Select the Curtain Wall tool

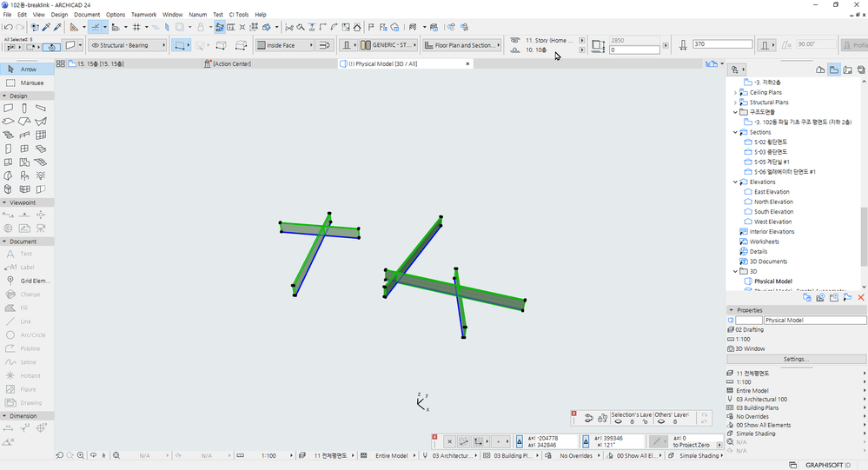point(41,135)
